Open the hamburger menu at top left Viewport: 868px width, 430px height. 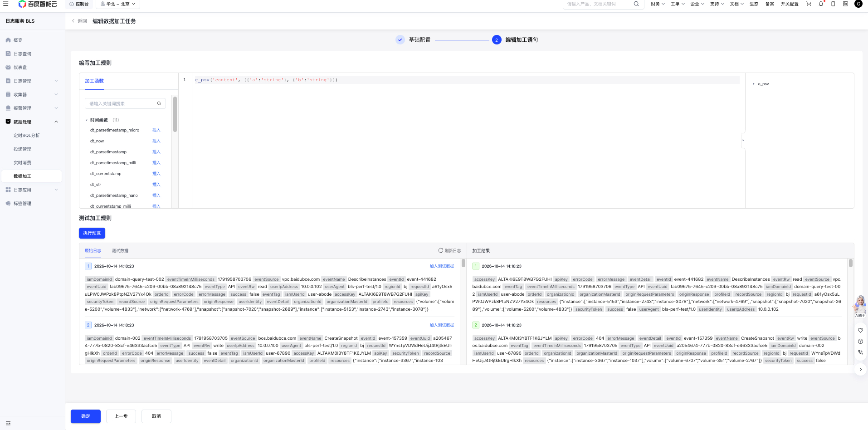click(6, 4)
